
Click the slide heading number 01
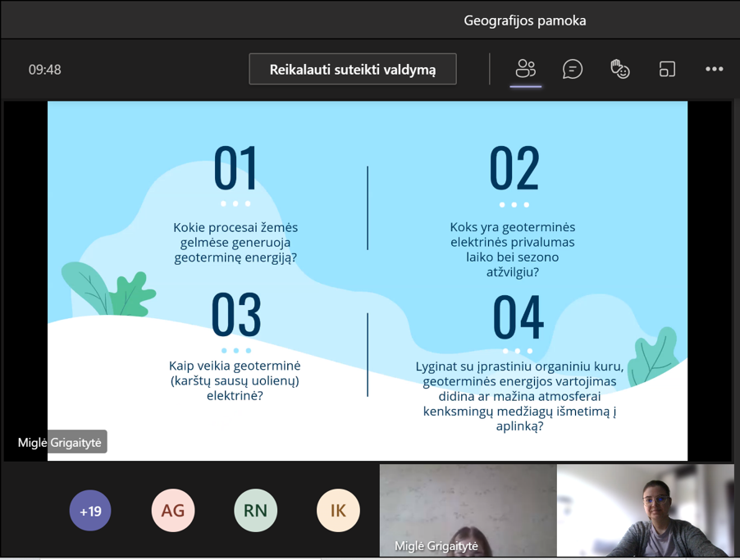tap(235, 168)
